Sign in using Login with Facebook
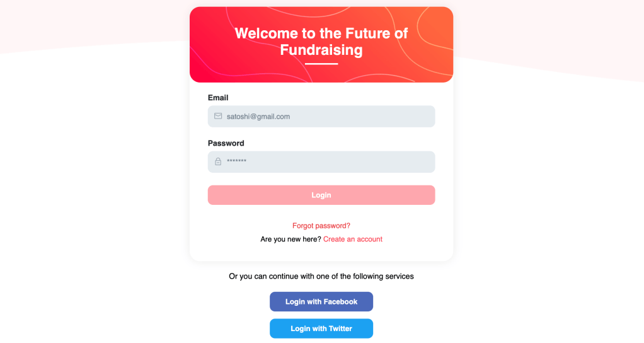Screen dimensions: 644x343 321,302
